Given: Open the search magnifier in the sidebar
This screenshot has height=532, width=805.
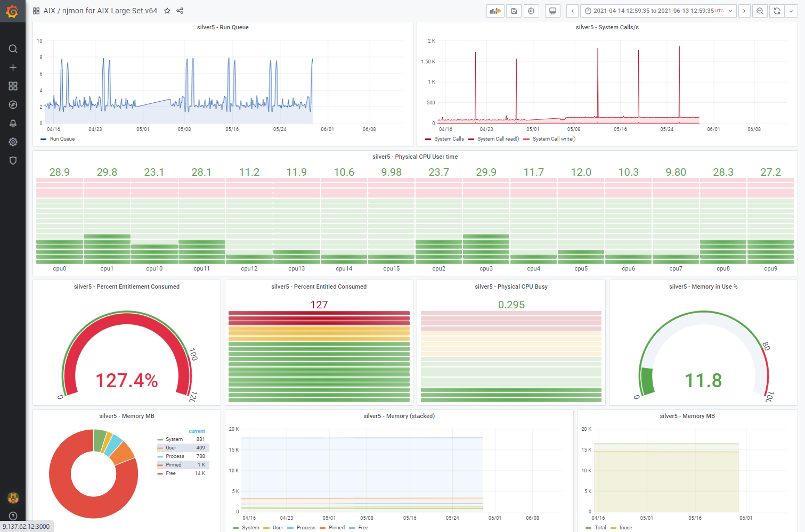Looking at the screenshot, I should pyautogui.click(x=13, y=49).
